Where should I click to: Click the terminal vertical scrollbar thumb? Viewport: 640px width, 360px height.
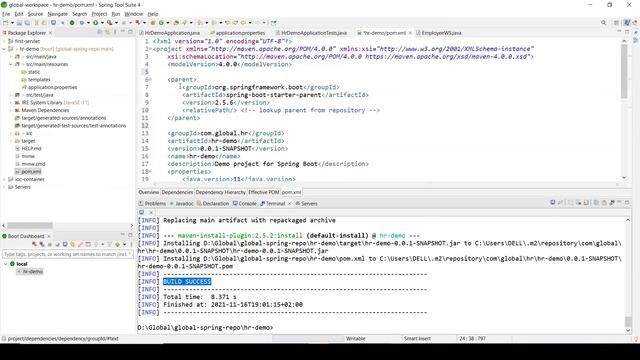[x=628, y=322]
